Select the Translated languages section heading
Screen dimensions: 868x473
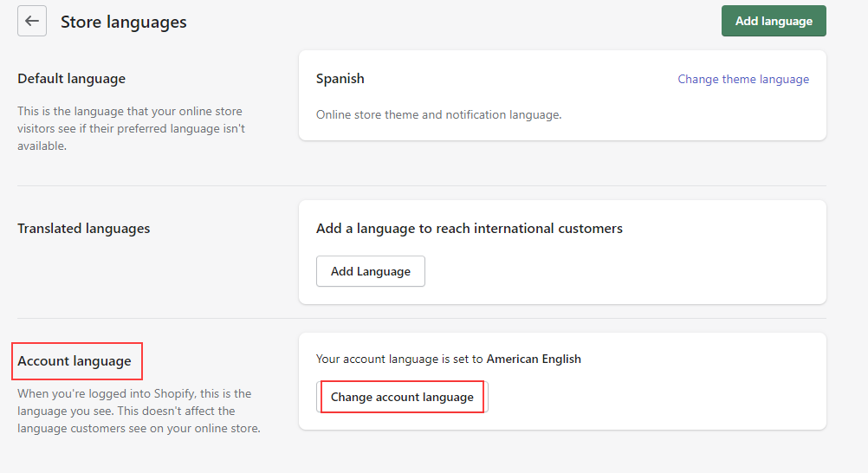(x=83, y=229)
